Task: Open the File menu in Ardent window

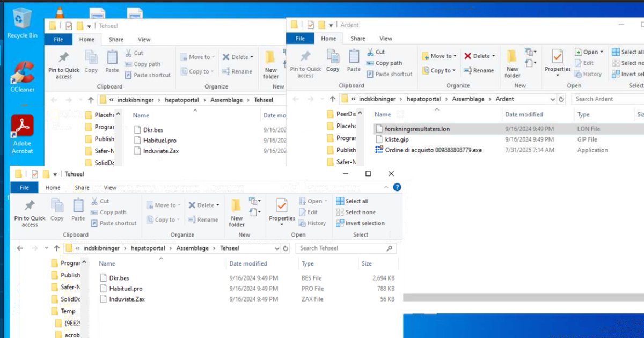Action: click(x=300, y=38)
